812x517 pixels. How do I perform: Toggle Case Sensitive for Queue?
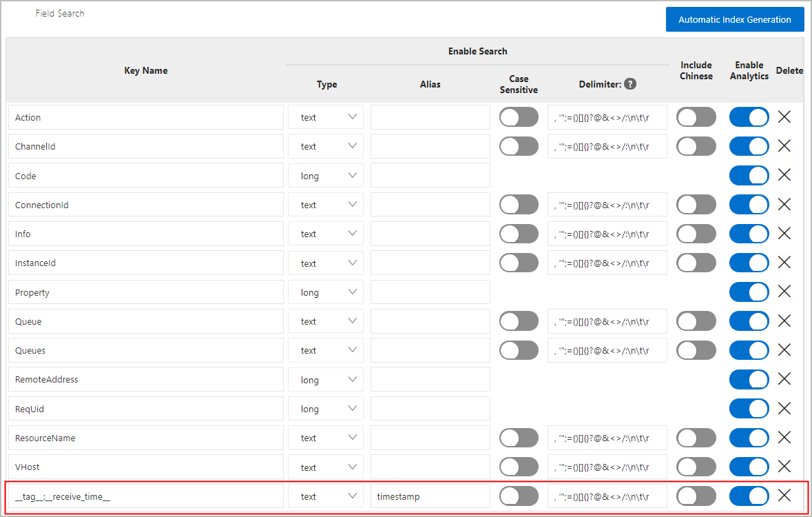tap(519, 321)
